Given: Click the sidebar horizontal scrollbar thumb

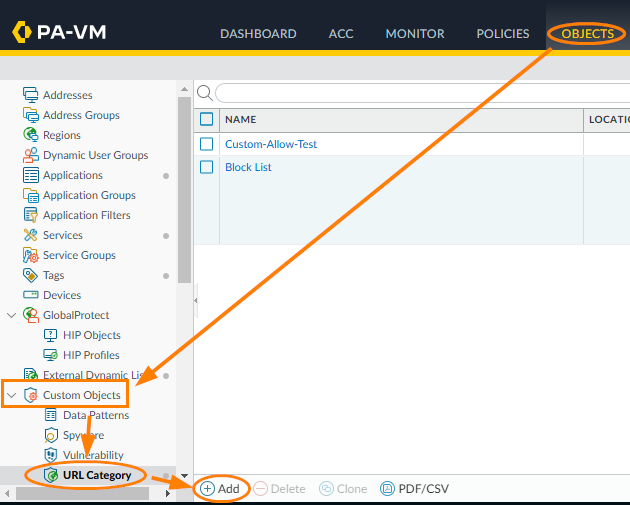Looking at the screenshot, I should (x=82, y=493).
